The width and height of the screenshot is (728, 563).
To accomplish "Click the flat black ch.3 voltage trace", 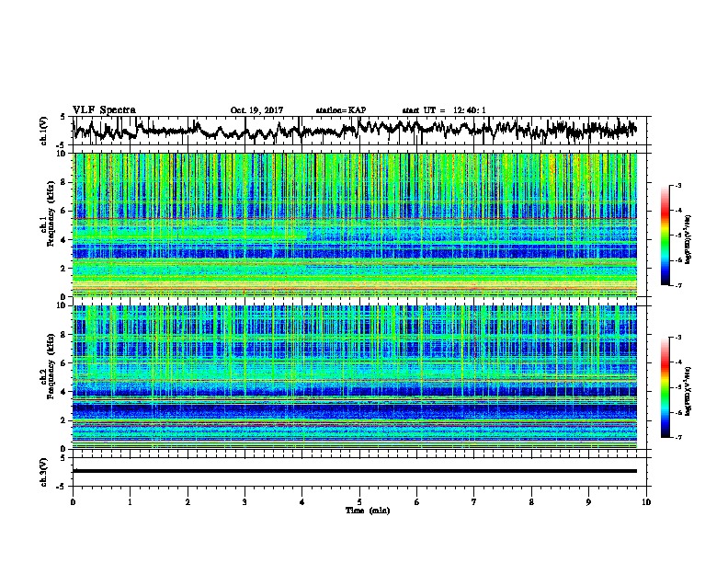I will 355,471.
